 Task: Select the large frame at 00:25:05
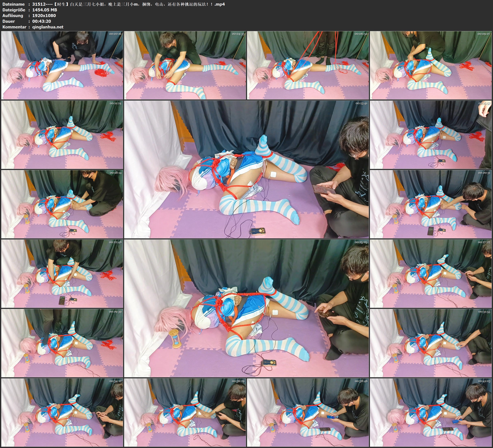point(246,308)
